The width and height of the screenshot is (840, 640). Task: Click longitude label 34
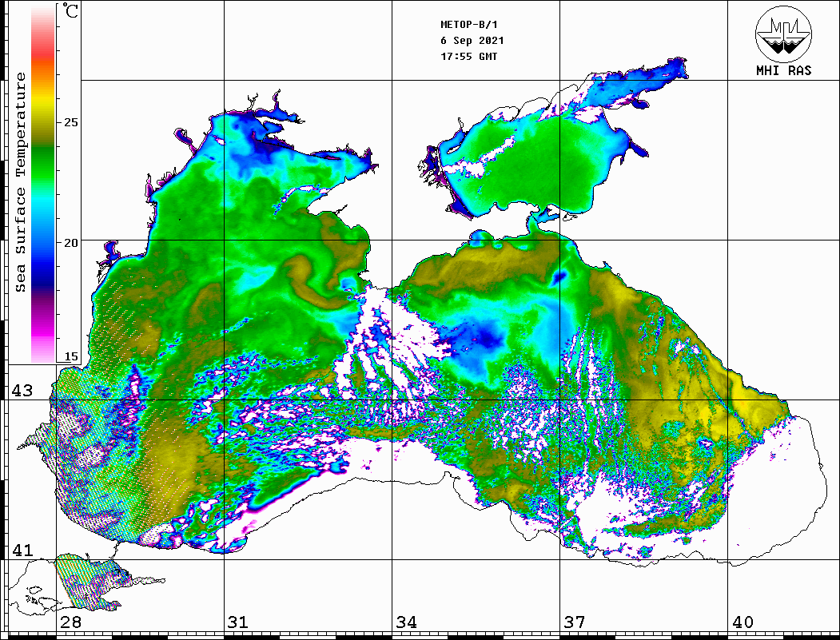point(407,622)
